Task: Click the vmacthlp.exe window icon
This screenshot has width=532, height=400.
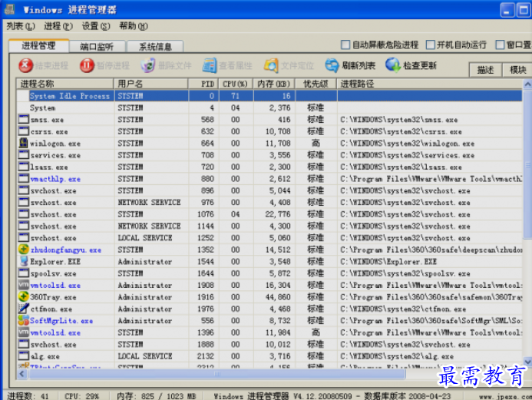Action: click(x=23, y=178)
